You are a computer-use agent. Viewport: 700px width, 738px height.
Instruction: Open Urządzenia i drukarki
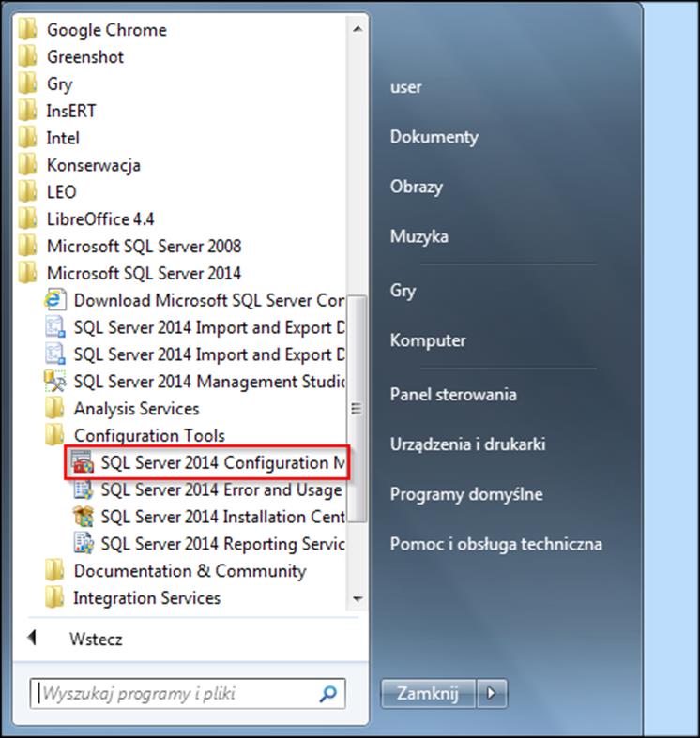(468, 444)
